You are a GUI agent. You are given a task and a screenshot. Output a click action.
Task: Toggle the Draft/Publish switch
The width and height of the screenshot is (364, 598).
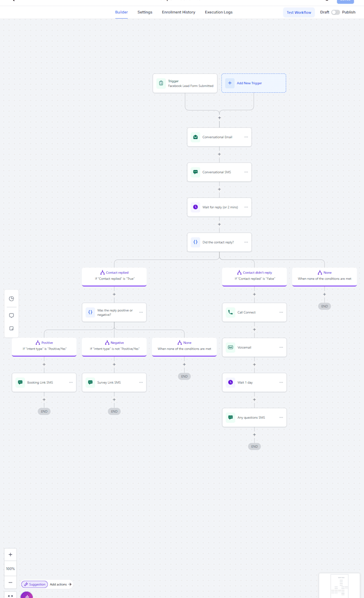pos(335,12)
